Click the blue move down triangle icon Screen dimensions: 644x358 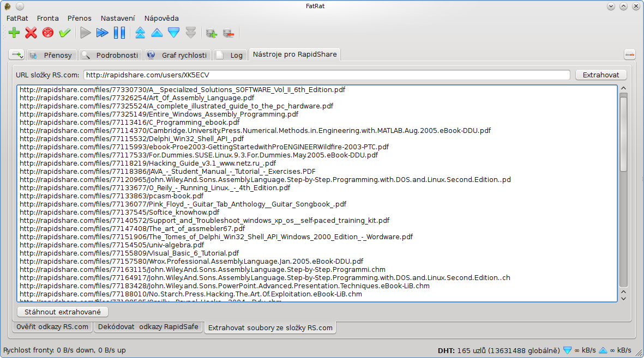click(174, 33)
